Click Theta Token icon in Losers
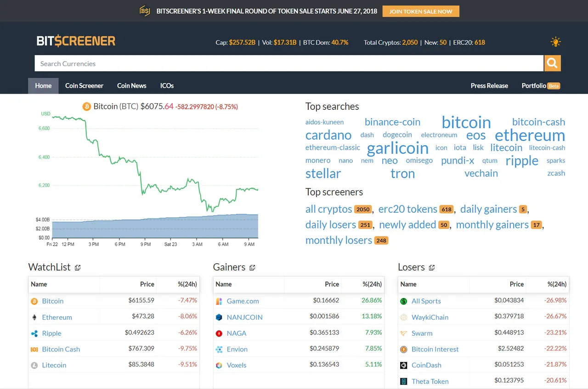Viewport: 588px width, 389px height. (404, 381)
